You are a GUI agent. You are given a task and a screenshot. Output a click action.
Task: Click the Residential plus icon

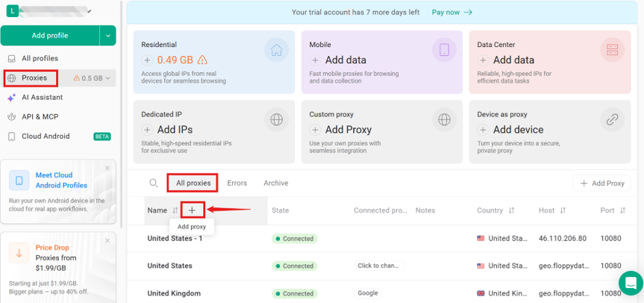coord(147,60)
